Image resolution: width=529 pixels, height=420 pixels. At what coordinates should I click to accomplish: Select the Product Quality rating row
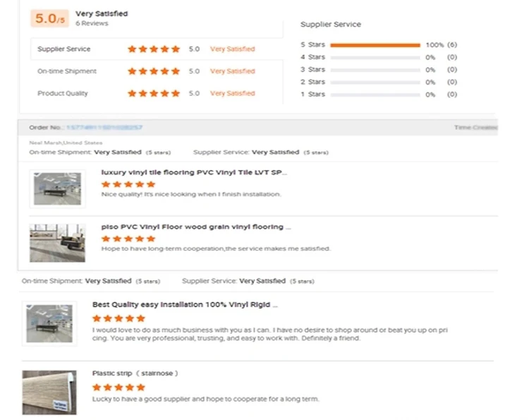click(157, 93)
